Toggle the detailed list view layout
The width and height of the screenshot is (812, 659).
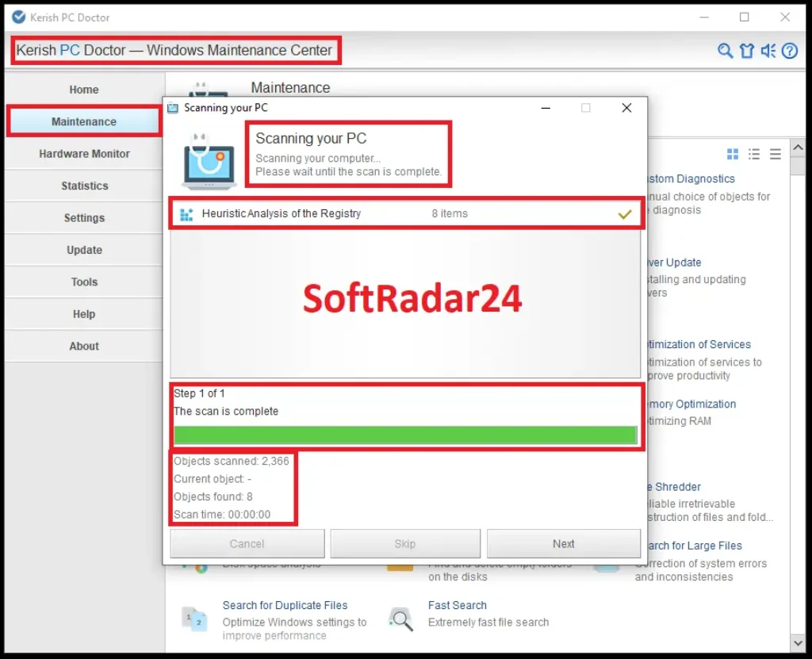point(774,154)
